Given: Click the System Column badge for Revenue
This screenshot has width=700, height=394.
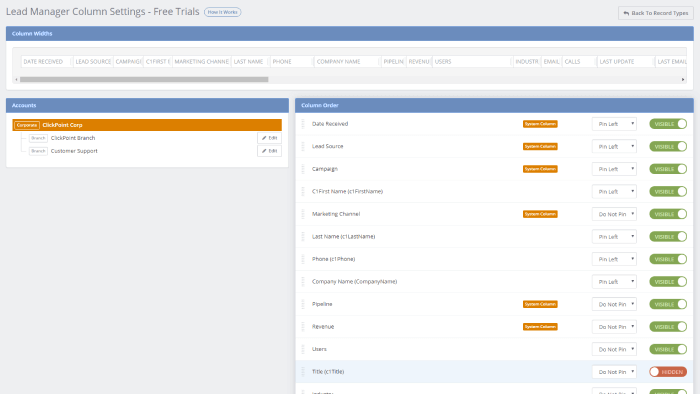Looking at the screenshot, I should (x=540, y=327).
